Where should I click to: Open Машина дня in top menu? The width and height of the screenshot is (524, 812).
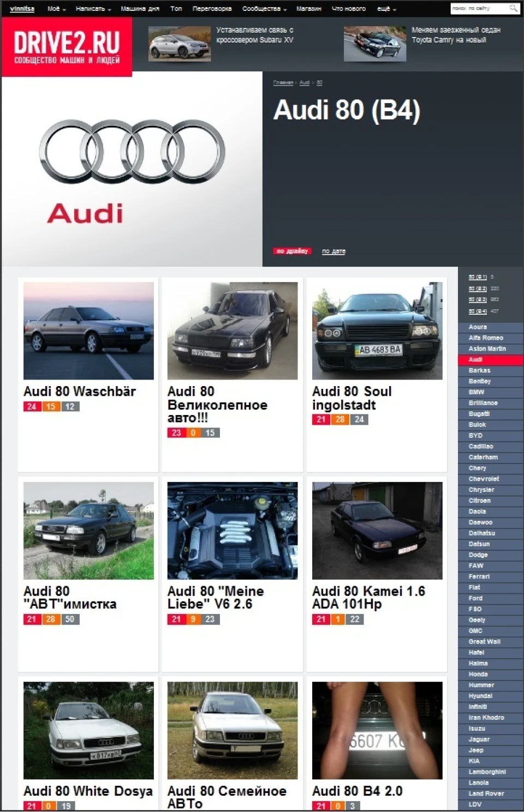pyautogui.click(x=140, y=9)
